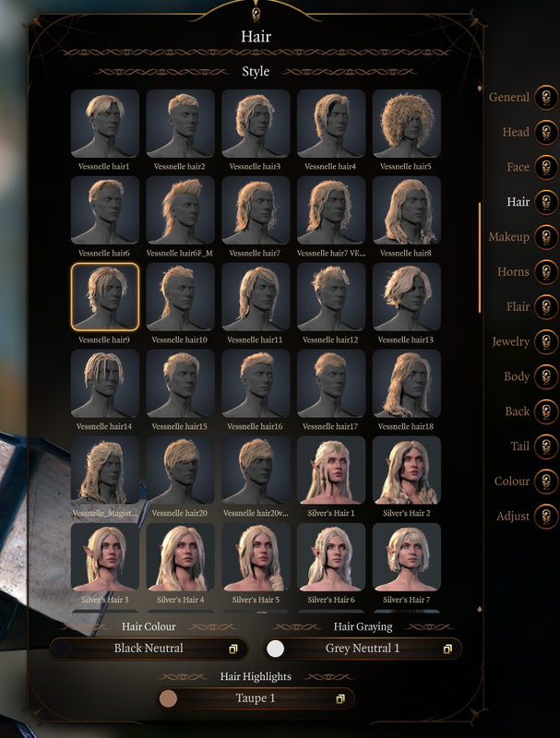Choose the Vessnelle hair4 style
560x738 pixels.
(331, 124)
